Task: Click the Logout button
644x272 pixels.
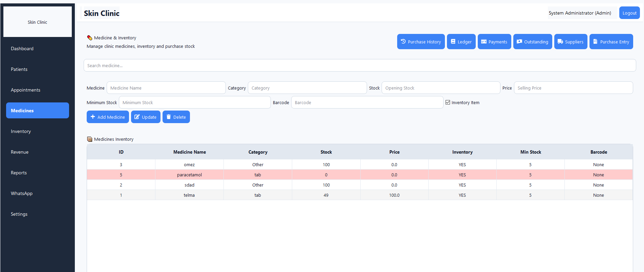Action: [x=629, y=13]
